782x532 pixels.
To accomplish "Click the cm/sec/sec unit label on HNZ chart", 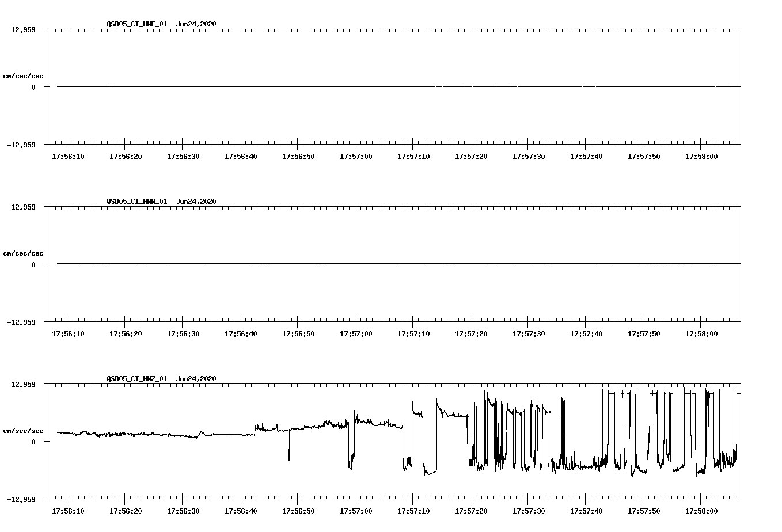I will 23,431.
